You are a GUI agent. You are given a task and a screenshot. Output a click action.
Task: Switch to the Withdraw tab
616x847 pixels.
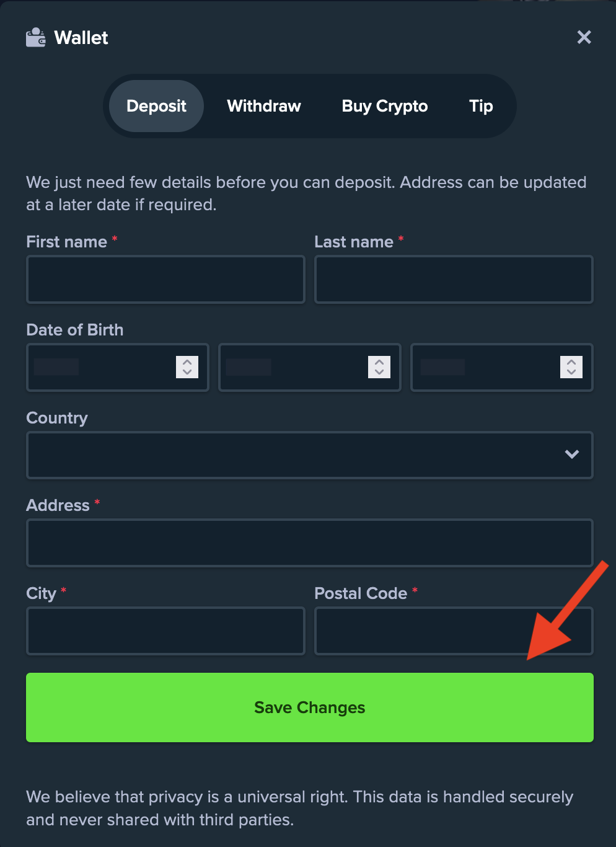(x=264, y=106)
